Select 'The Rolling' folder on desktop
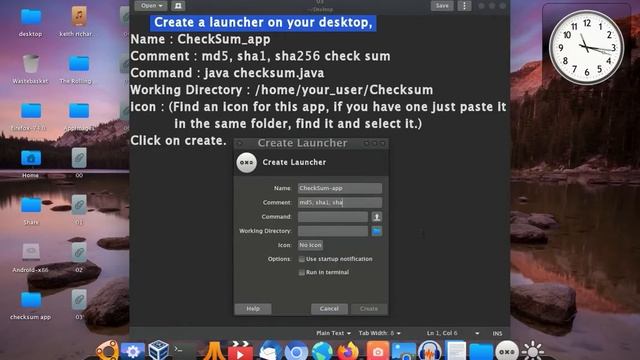This screenshot has height=360, width=640. [x=79, y=64]
